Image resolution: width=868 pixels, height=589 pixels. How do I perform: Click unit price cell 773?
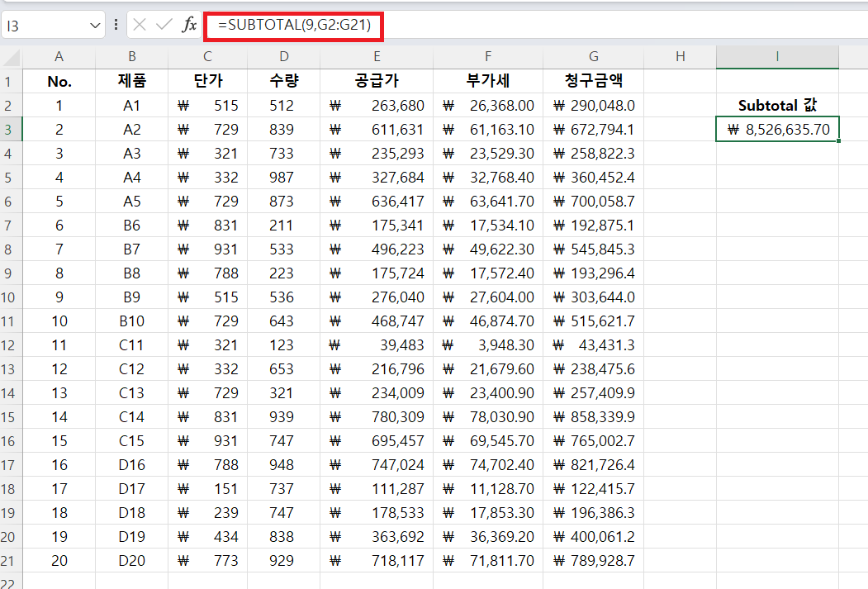pos(207,561)
